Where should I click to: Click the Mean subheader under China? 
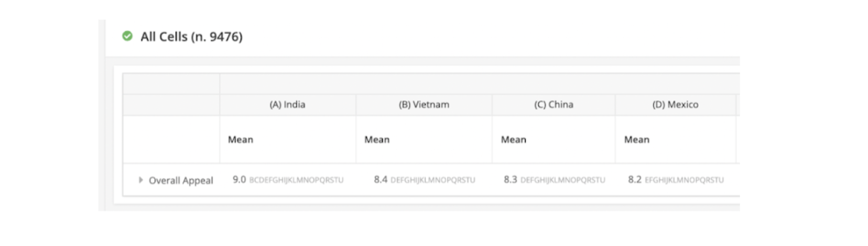click(x=513, y=140)
